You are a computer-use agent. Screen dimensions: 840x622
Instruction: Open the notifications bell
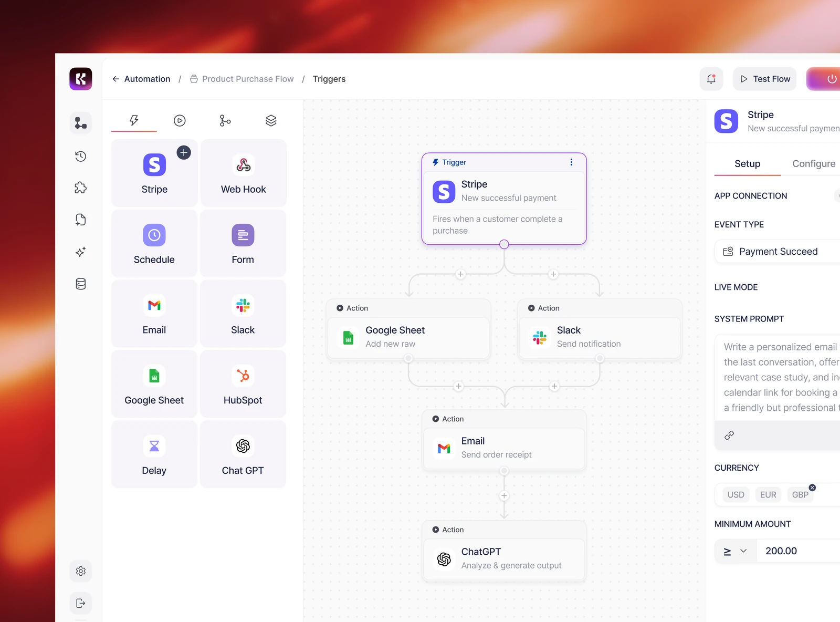click(711, 79)
